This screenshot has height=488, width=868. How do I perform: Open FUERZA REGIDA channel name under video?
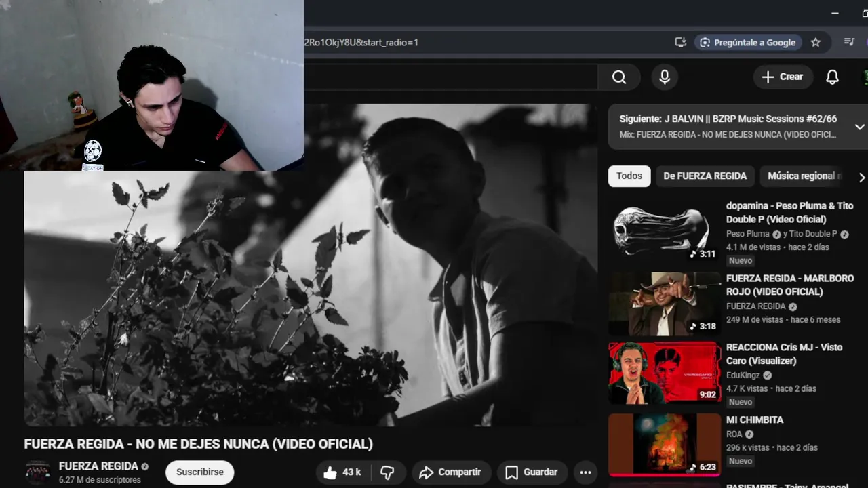(98, 466)
